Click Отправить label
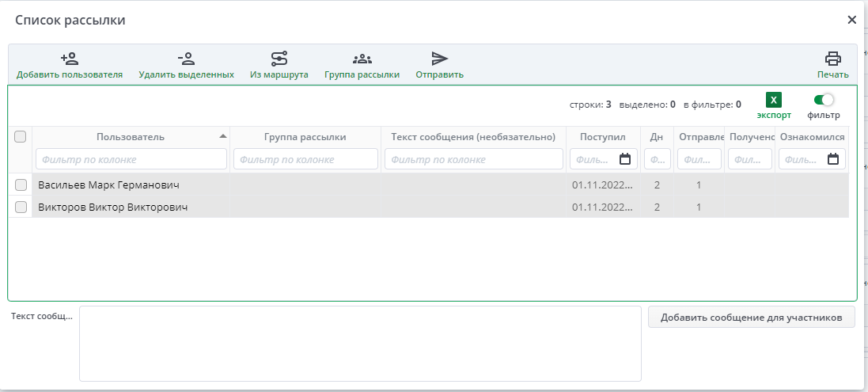 pos(439,74)
